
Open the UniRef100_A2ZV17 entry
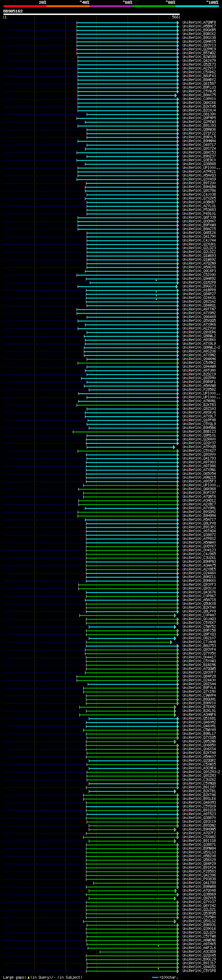click(x=199, y=68)
